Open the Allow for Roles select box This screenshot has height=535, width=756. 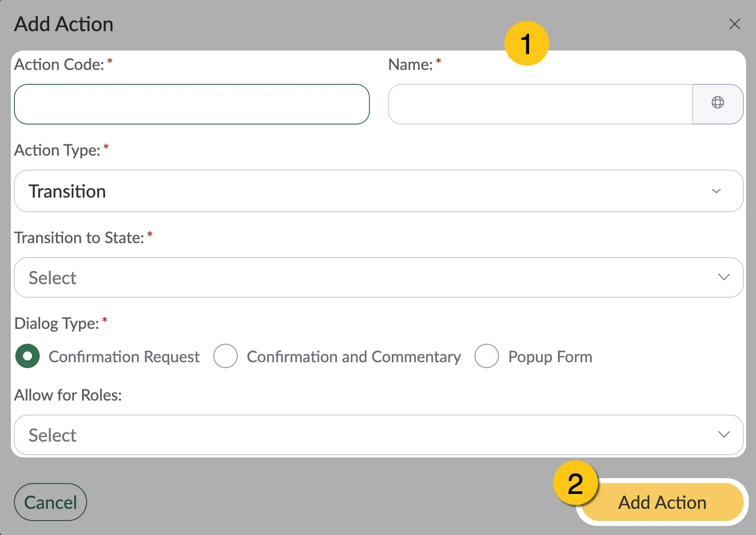(378, 435)
